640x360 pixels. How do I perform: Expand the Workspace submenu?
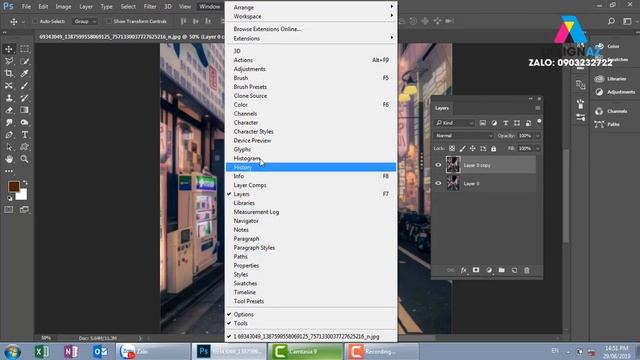[x=311, y=16]
